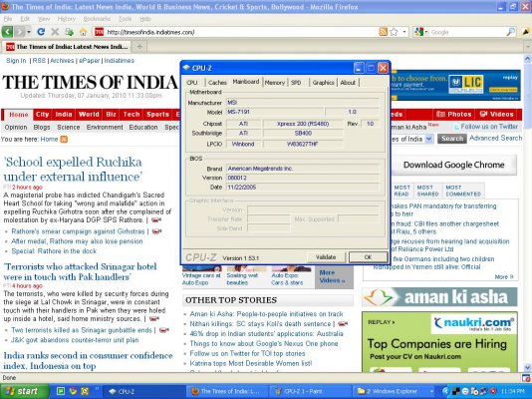
Task: Click the TOI site favicon in address bar
Action: [x=99, y=32]
